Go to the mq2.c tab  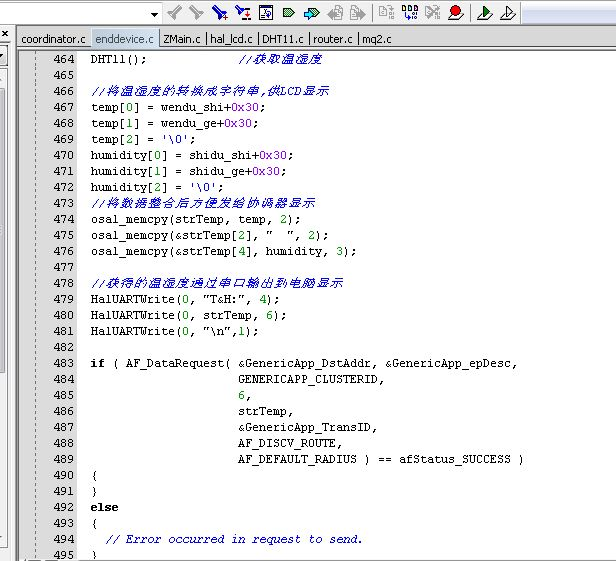pyautogui.click(x=376, y=39)
